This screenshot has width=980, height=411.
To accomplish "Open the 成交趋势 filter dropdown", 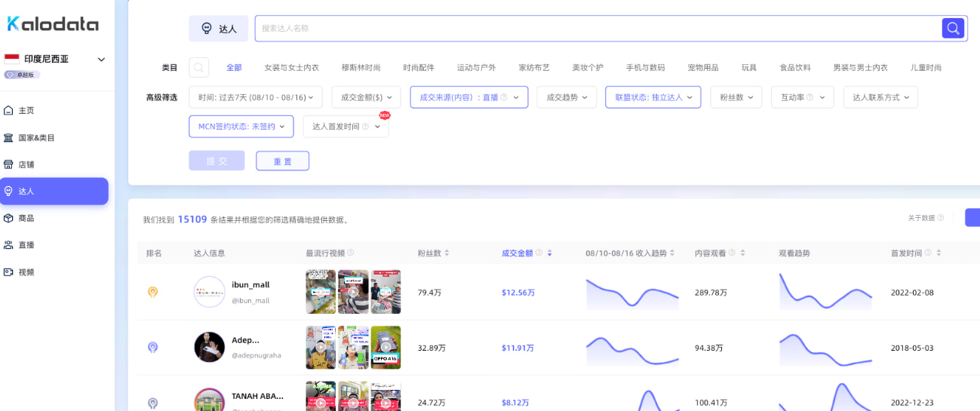I will coord(567,97).
